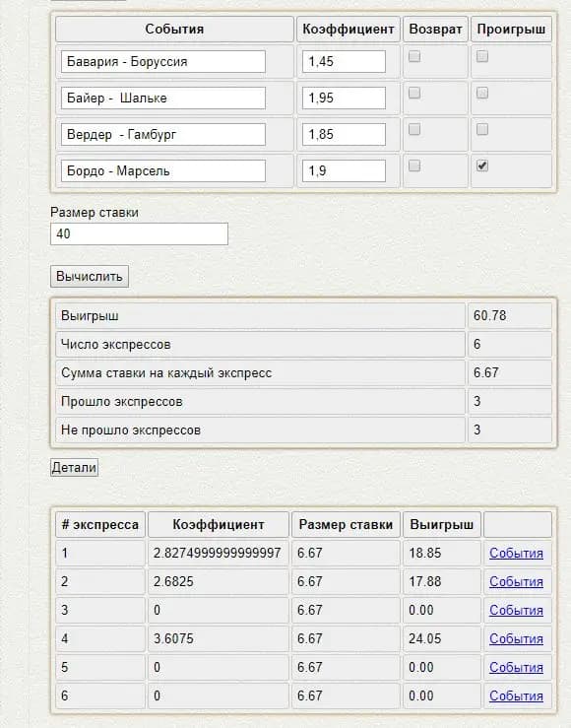
Task: Select the Вердер - Гамбург event field
Action: tap(163, 134)
